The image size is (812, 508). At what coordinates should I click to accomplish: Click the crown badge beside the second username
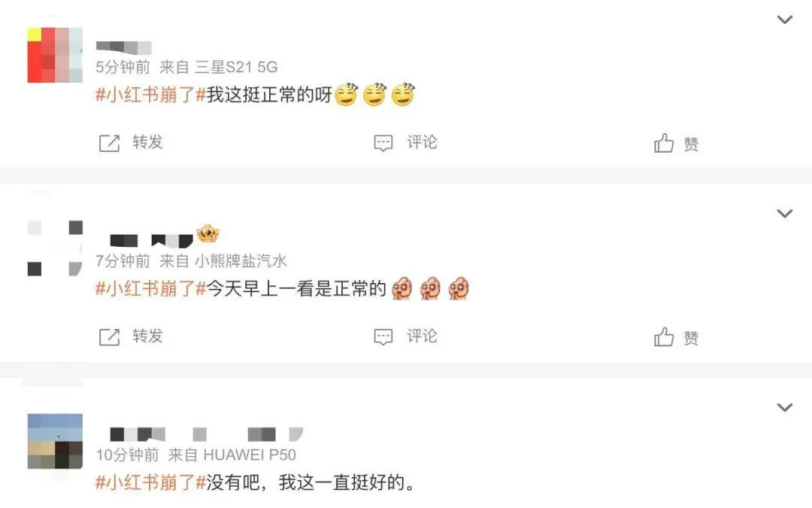[208, 234]
